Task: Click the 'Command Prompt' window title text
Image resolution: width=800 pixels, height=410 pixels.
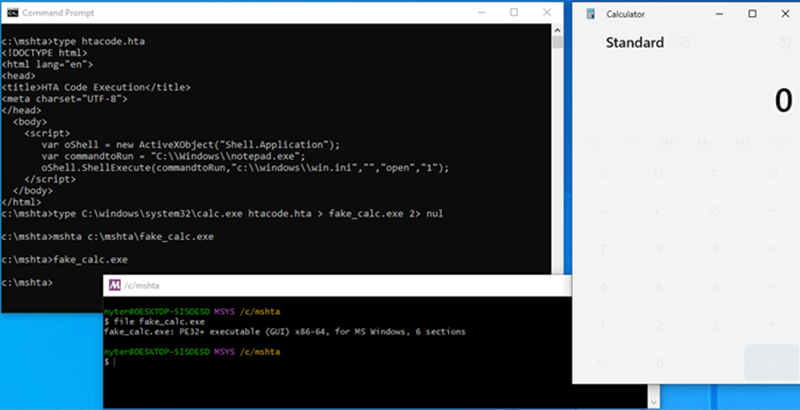Action: click(x=58, y=13)
